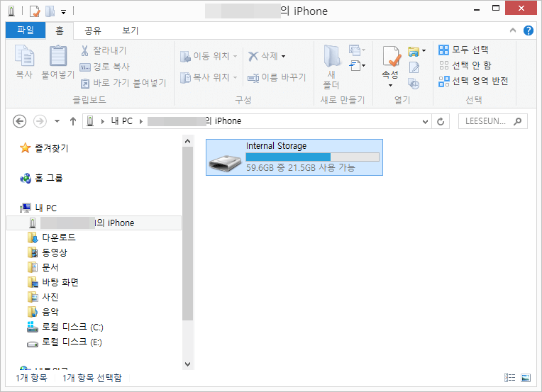Click the Internal Storage capacity bar
This screenshot has width=542, height=392.
pyautogui.click(x=312, y=157)
